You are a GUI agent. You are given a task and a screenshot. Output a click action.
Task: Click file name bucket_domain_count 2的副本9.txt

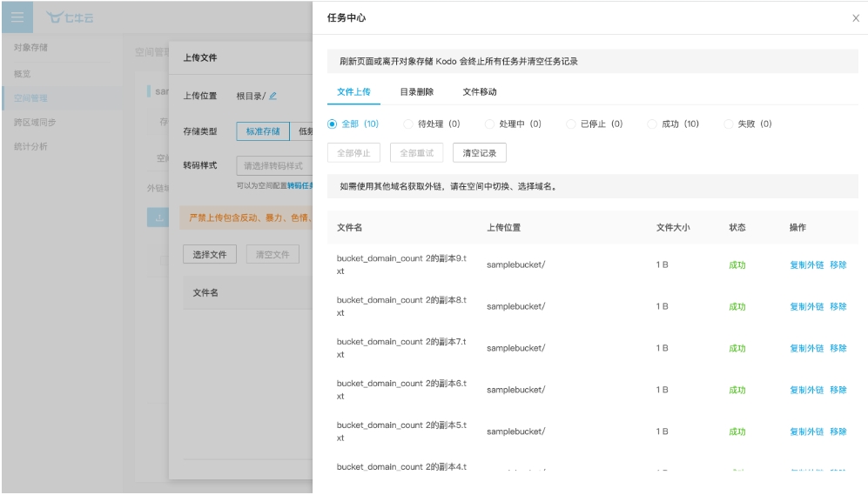pyautogui.click(x=401, y=264)
